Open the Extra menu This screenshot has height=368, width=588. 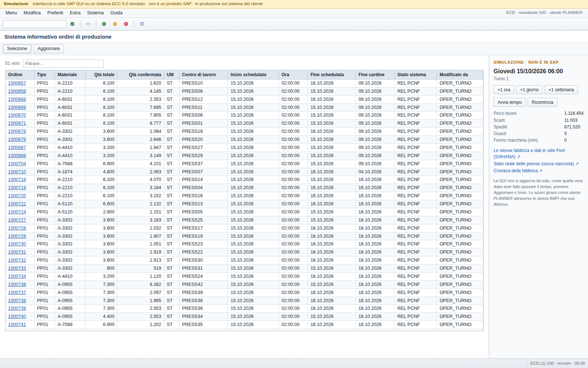click(x=75, y=13)
